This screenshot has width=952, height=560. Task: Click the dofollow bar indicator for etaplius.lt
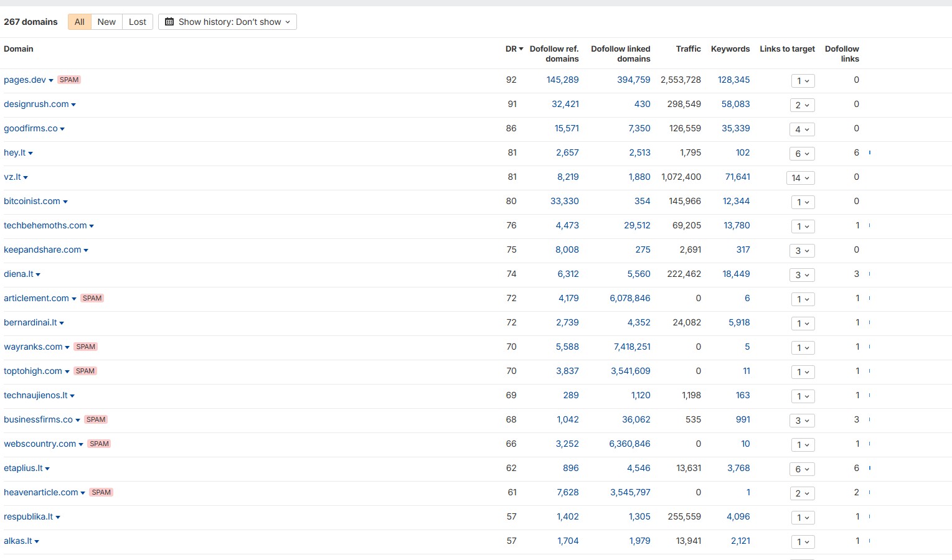coord(869,468)
